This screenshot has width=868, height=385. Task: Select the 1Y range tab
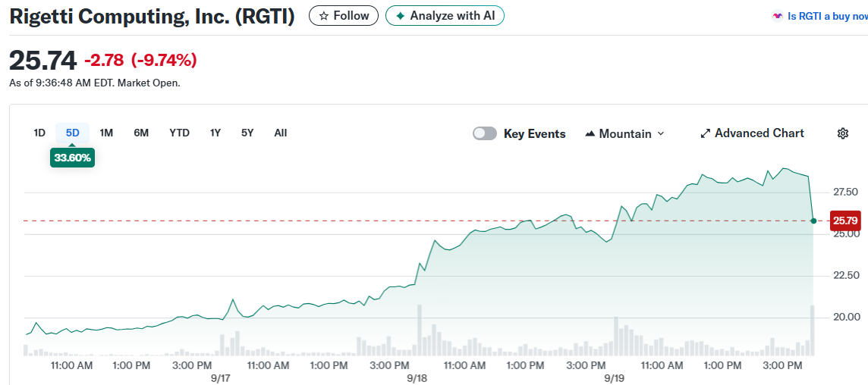coord(215,133)
